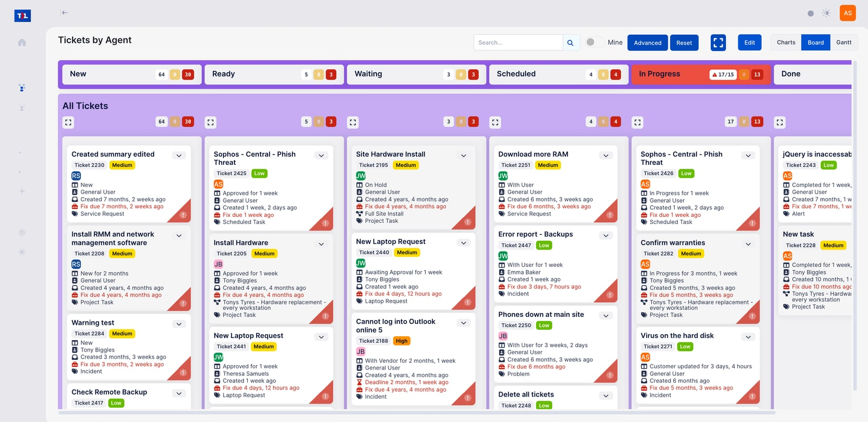Expand the Confirm warranties card chevron
868x422 pixels.
pyautogui.click(x=748, y=244)
